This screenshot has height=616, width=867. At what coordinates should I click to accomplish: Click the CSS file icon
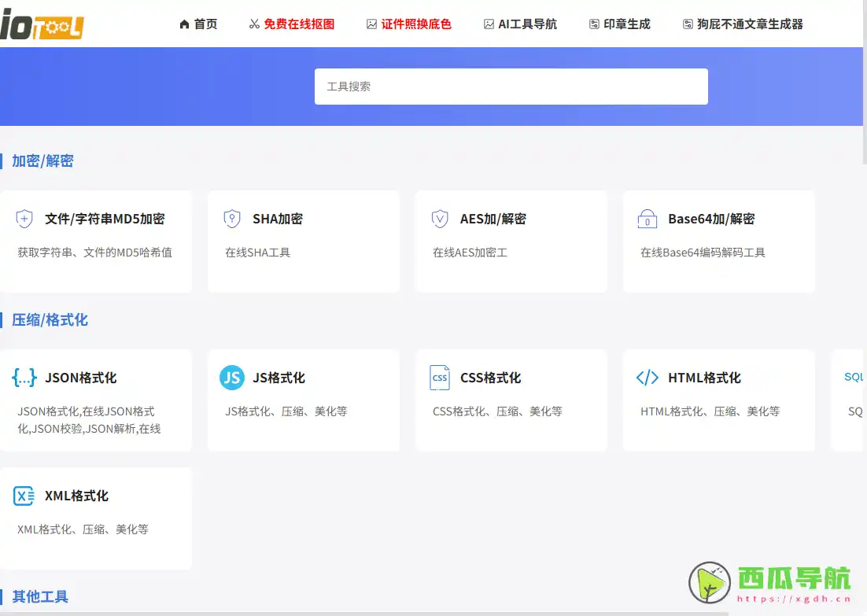[440, 378]
